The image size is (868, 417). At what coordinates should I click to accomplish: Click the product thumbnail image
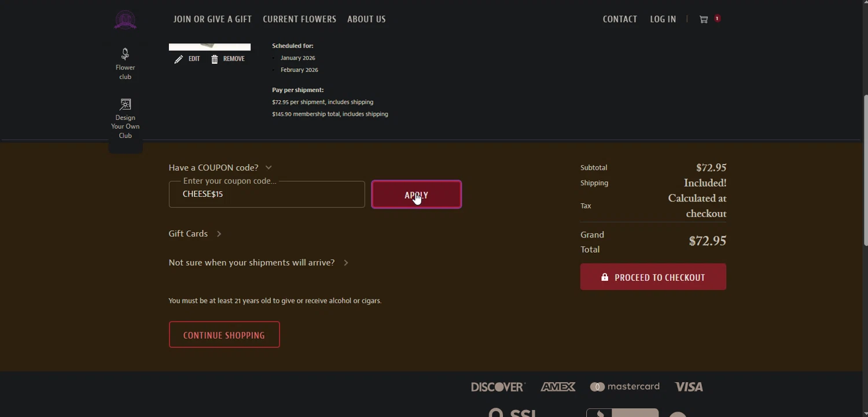tap(209, 46)
